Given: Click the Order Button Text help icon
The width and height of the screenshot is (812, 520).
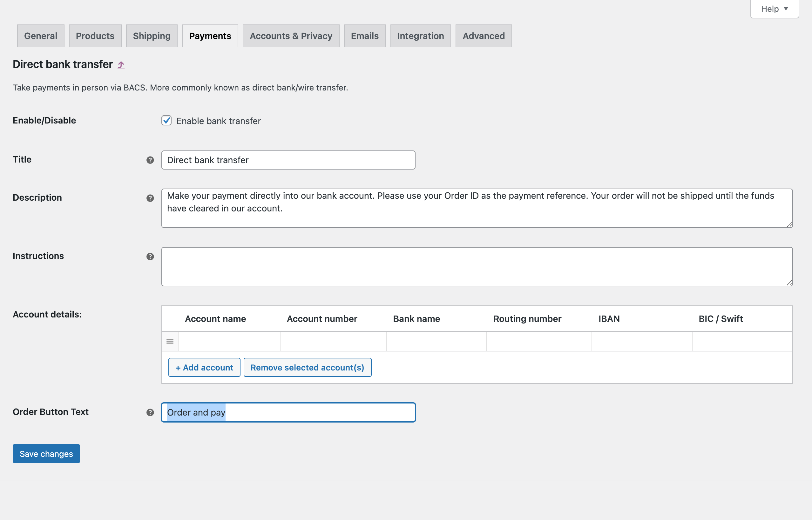Looking at the screenshot, I should 150,412.
